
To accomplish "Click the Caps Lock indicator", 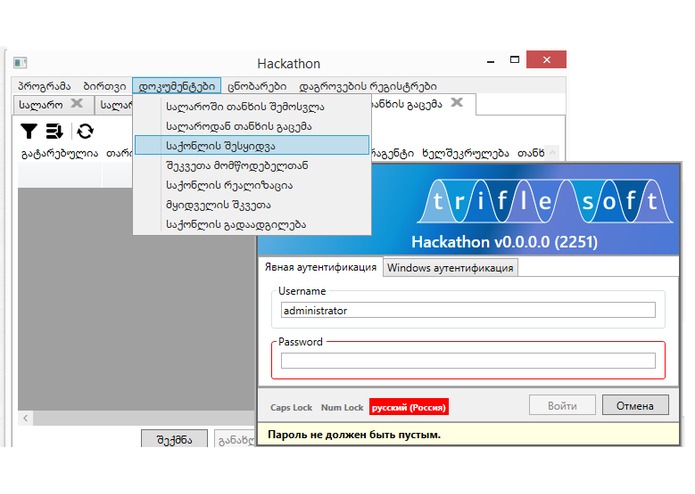I will pos(291,407).
